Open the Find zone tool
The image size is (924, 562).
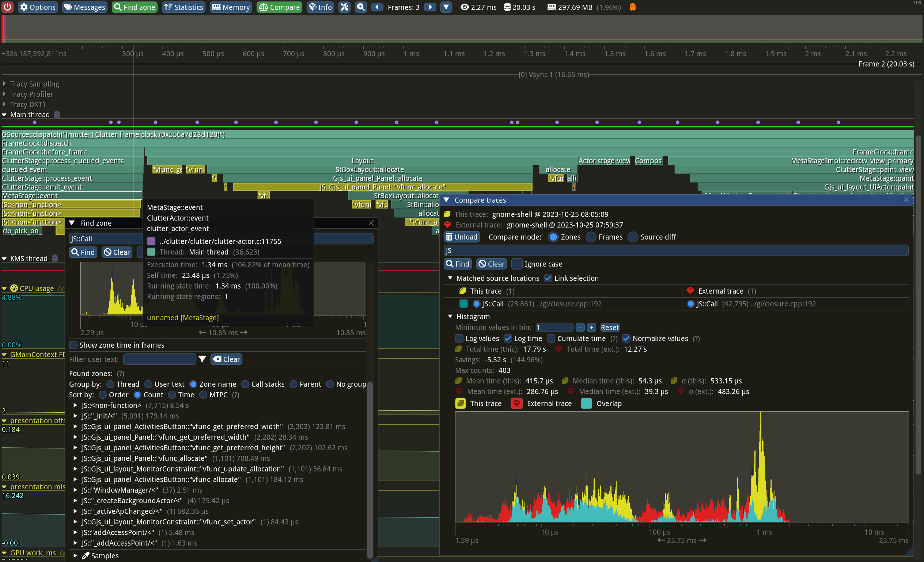coord(134,7)
